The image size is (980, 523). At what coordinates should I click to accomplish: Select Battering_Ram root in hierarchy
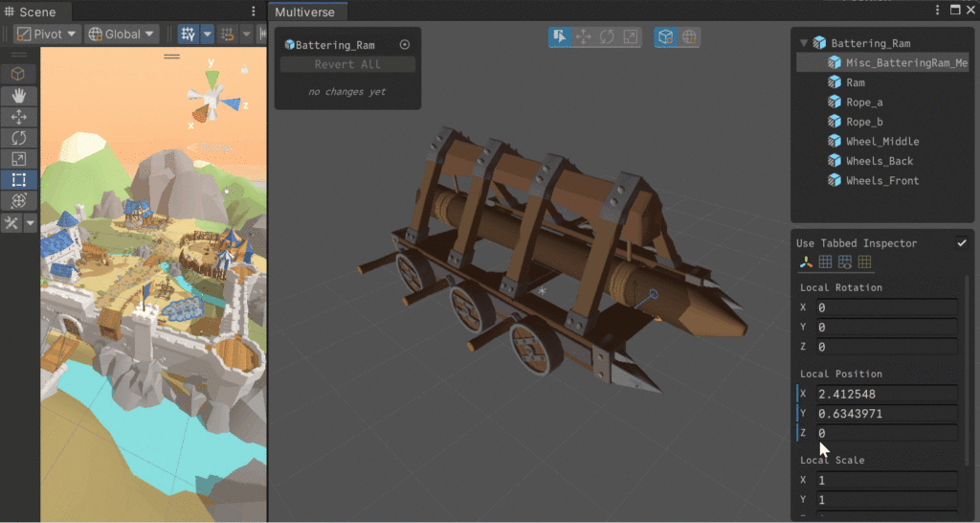[871, 43]
